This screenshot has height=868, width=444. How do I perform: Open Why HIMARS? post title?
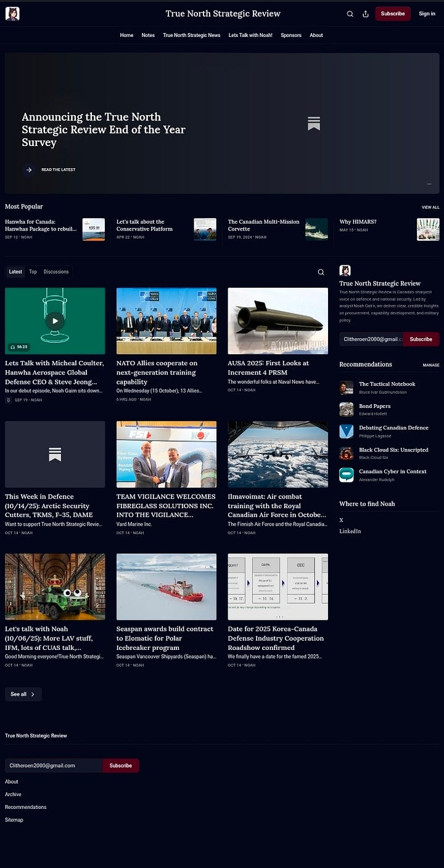358,222
